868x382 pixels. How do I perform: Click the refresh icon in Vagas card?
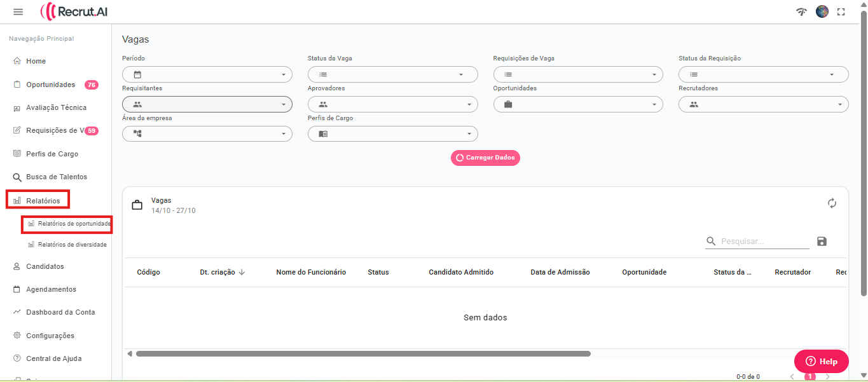click(x=832, y=203)
